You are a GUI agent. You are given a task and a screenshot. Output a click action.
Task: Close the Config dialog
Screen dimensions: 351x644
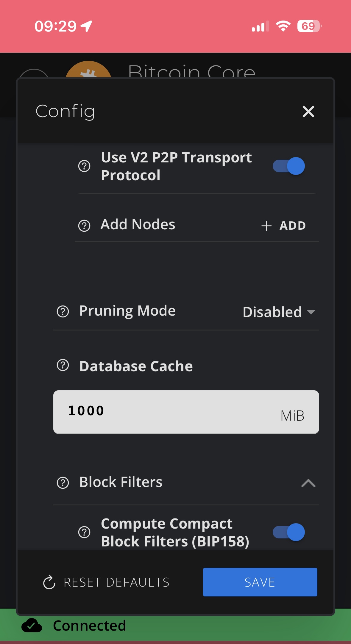pos(308,112)
